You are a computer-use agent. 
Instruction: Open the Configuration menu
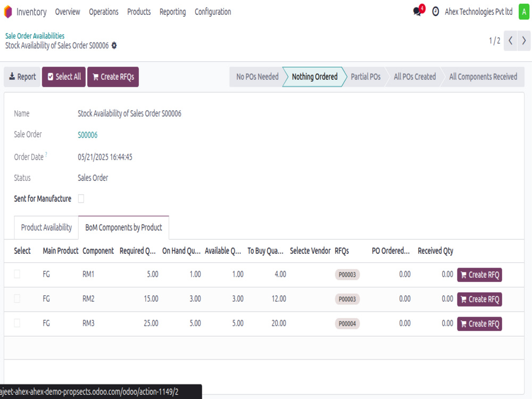tap(213, 12)
